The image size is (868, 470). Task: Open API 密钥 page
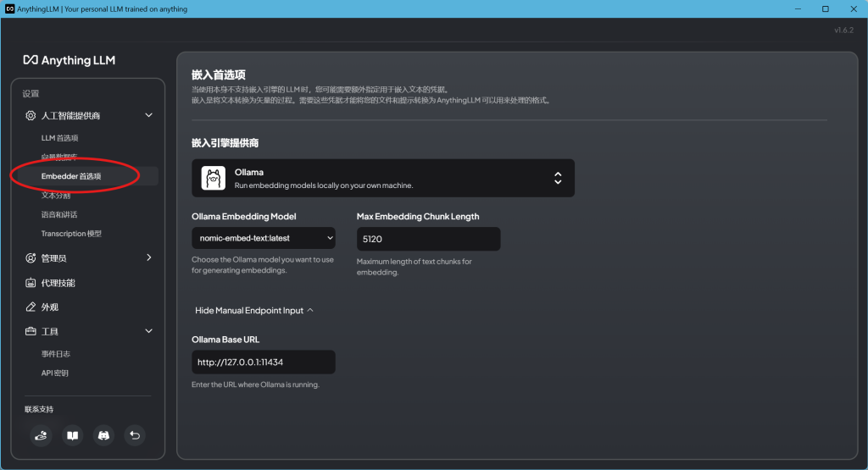point(55,373)
